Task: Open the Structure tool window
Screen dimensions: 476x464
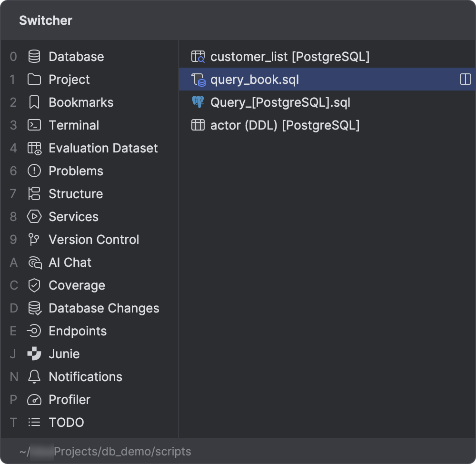Action: (x=76, y=194)
